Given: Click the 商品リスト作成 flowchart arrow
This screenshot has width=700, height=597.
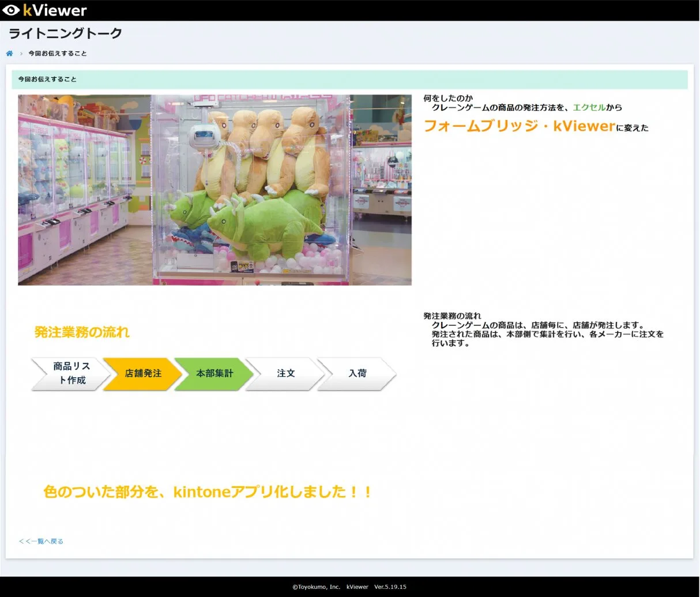Looking at the screenshot, I should point(69,373).
